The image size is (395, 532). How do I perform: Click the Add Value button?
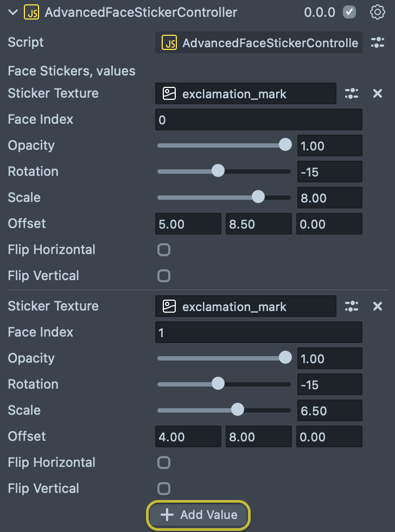[x=199, y=515]
